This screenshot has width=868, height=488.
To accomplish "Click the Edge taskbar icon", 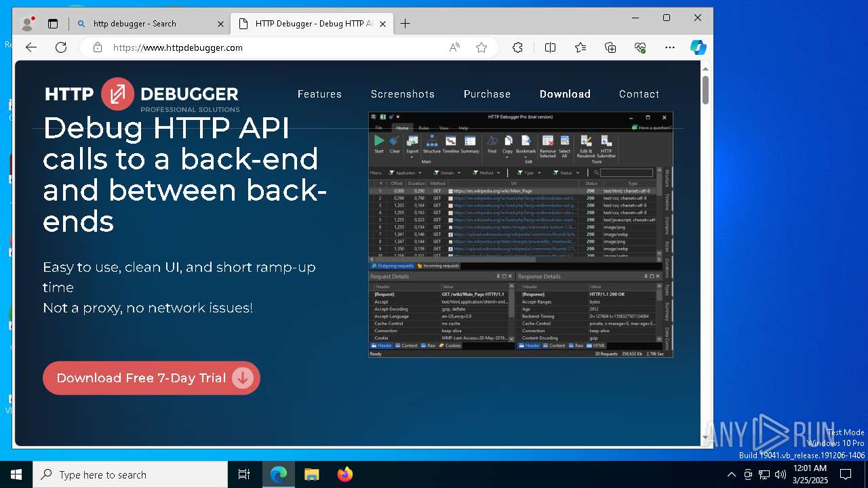I will tap(279, 474).
